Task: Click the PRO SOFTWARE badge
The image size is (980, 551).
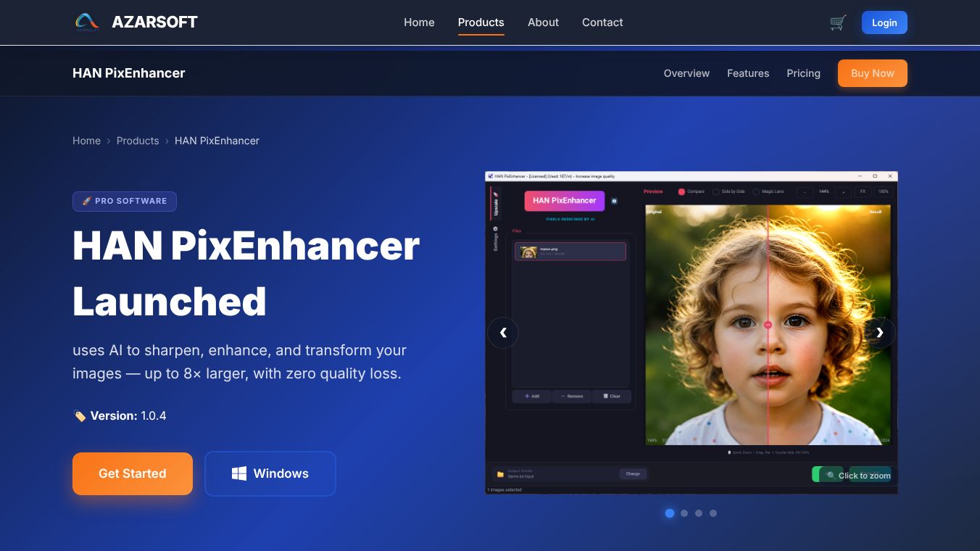Action: click(x=125, y=201)
